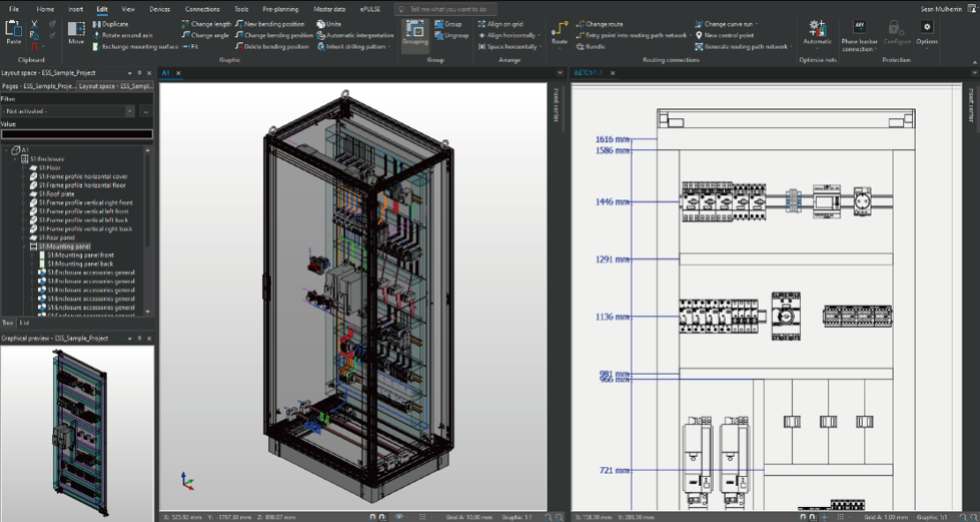Select S1:Mounting panel front
980x522 pixels.
tap(80, 255)
